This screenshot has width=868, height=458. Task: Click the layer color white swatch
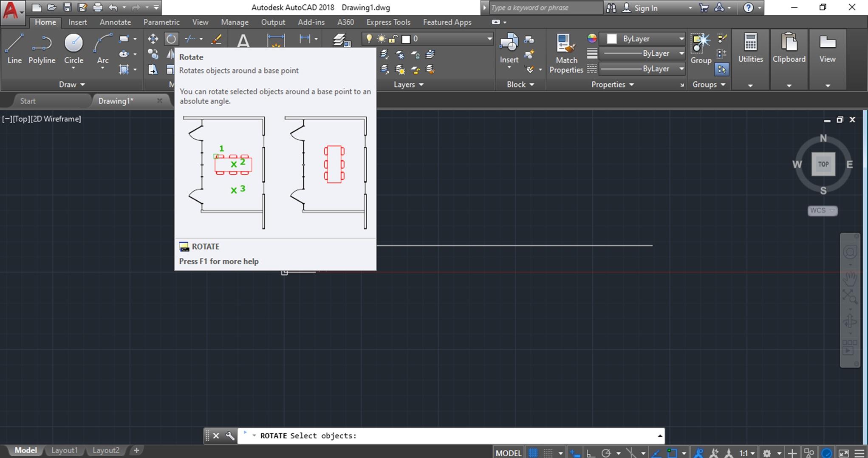tap(406, 39)
